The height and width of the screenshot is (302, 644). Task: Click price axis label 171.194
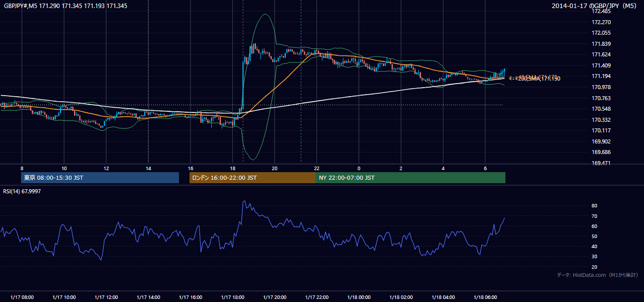(x=602, y=76)
